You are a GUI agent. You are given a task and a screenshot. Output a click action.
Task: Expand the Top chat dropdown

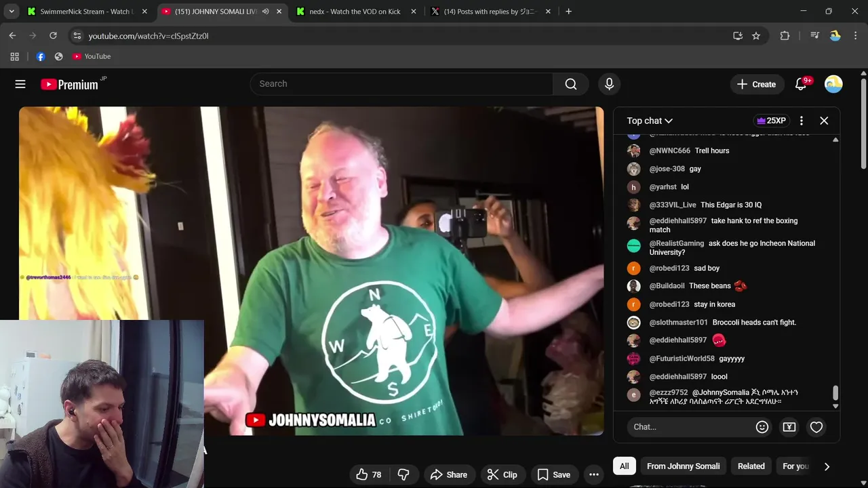pyautogui.click(x=650, y=121)
